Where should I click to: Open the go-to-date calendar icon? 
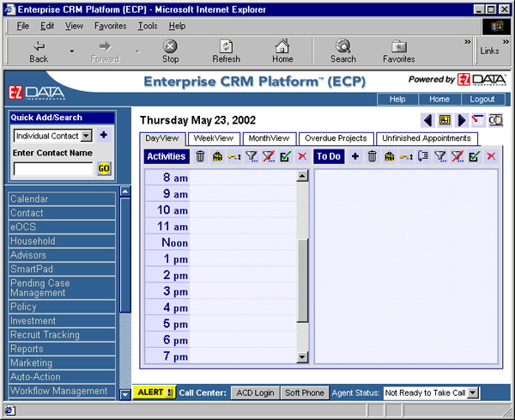coord(478,120)
